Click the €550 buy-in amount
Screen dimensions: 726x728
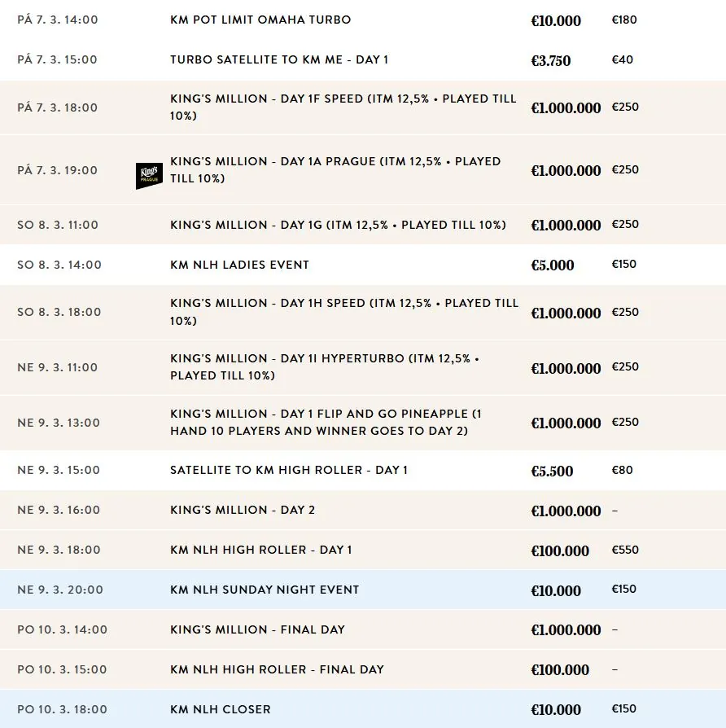[624, 550]
